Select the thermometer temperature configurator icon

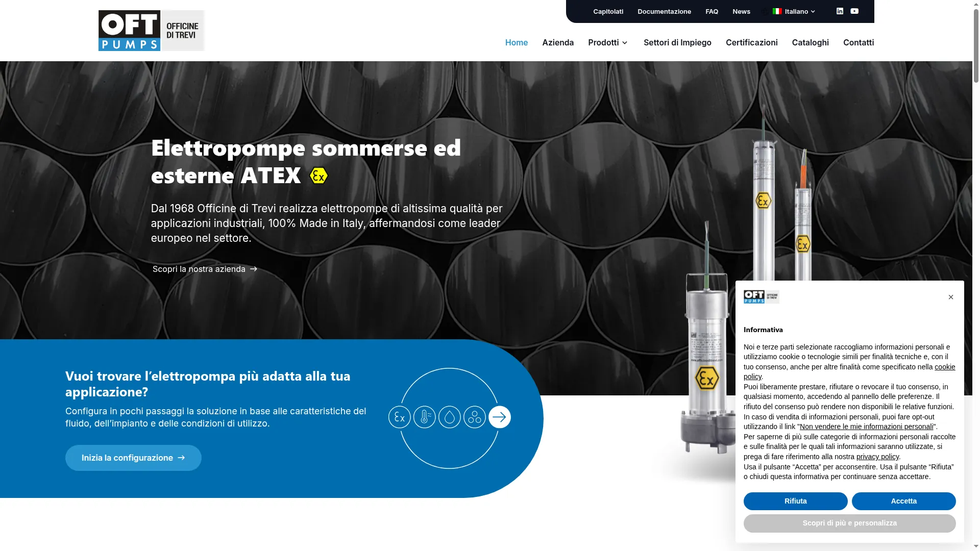coord(425,417)
